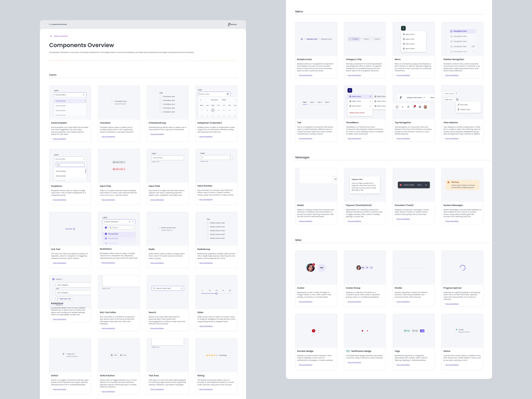Open the dark green kebab button in Menu card
Viewport: 532px width, 399px height.
point(403,28)
